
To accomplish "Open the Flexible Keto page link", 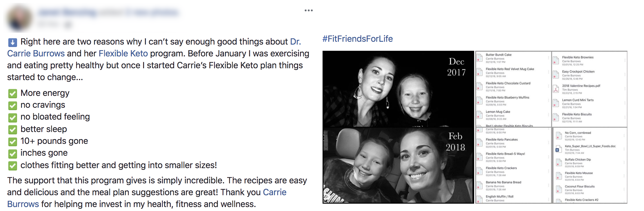I will click(x=123, y=53).
